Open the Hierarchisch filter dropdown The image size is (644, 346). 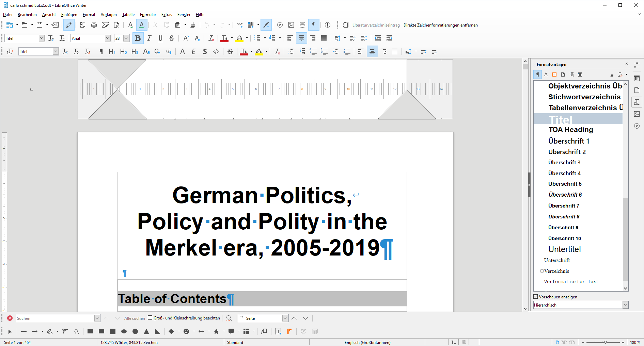[x=625, y=305]
